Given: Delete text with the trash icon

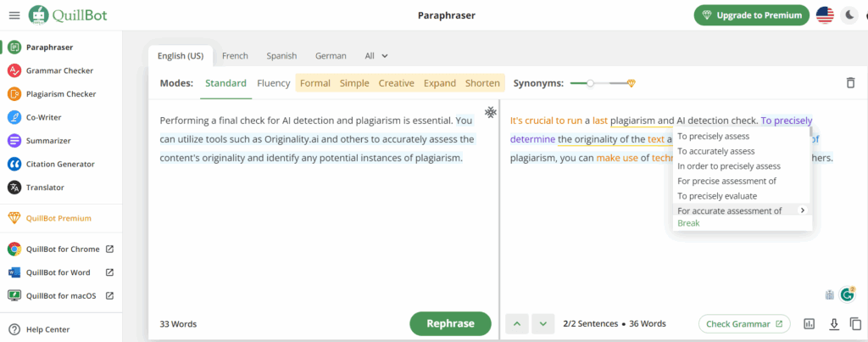Looking at the screenshot, I should coord(850,83).
